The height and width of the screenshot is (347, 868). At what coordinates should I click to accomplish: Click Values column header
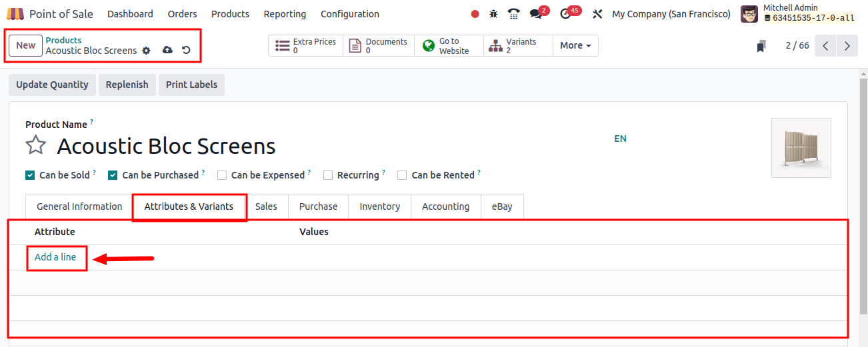[x=314, y=232]
